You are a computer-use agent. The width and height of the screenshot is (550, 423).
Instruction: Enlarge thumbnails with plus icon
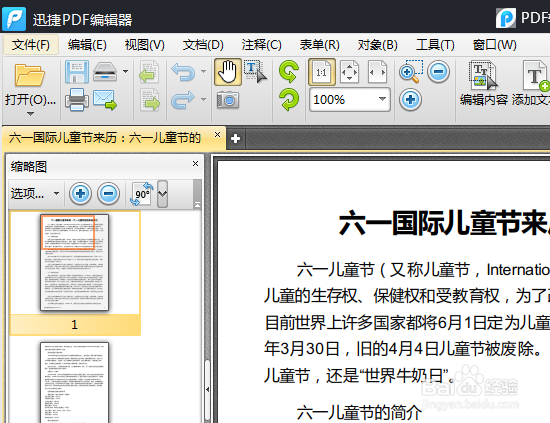coord(80,193)
